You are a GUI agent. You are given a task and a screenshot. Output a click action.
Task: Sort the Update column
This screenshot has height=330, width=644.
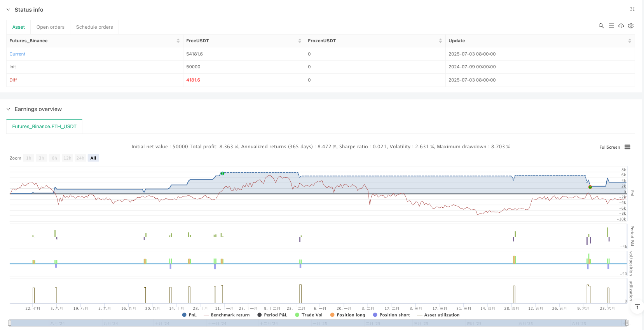pos(629,41)
